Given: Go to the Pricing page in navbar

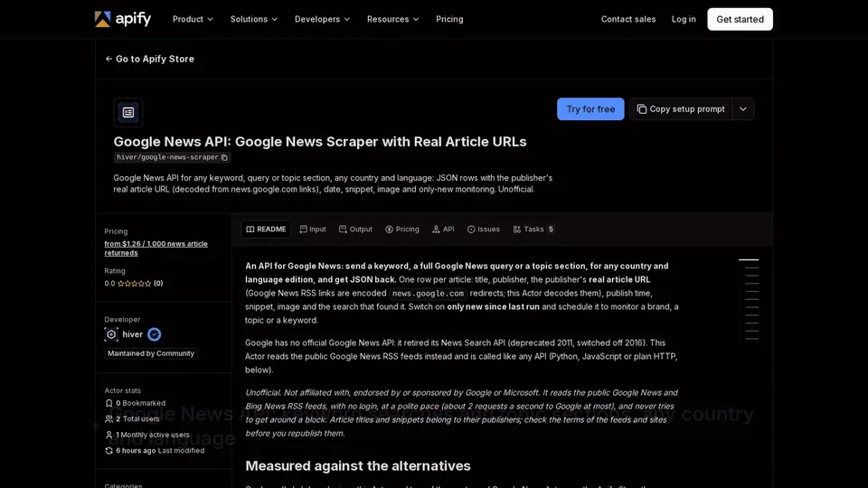Looking at the screenshot, I should (449, 19).
